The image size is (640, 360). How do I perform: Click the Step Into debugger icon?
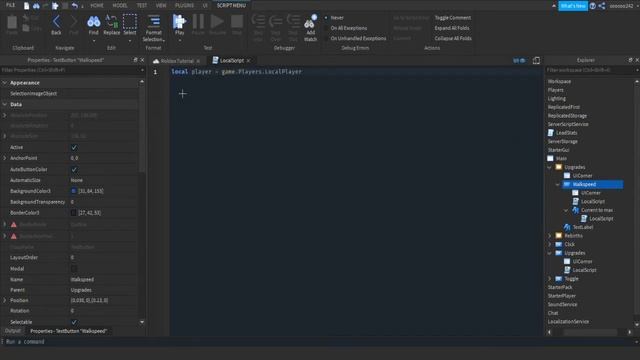tap(258, 21)
